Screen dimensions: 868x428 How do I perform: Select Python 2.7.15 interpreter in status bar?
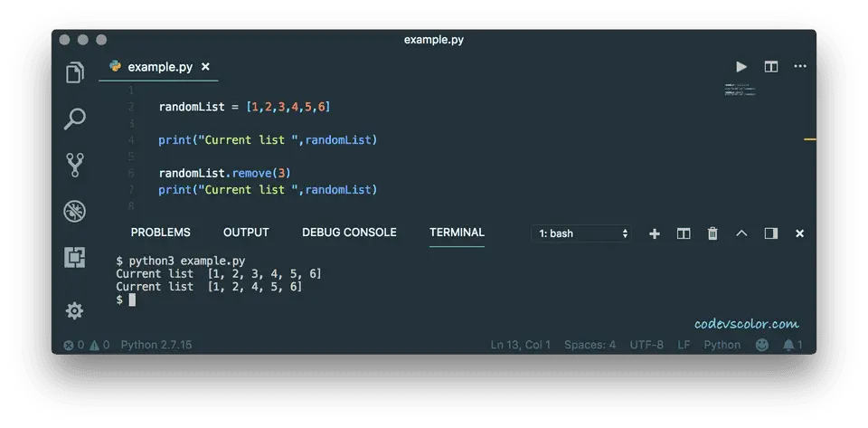[156, 345]
